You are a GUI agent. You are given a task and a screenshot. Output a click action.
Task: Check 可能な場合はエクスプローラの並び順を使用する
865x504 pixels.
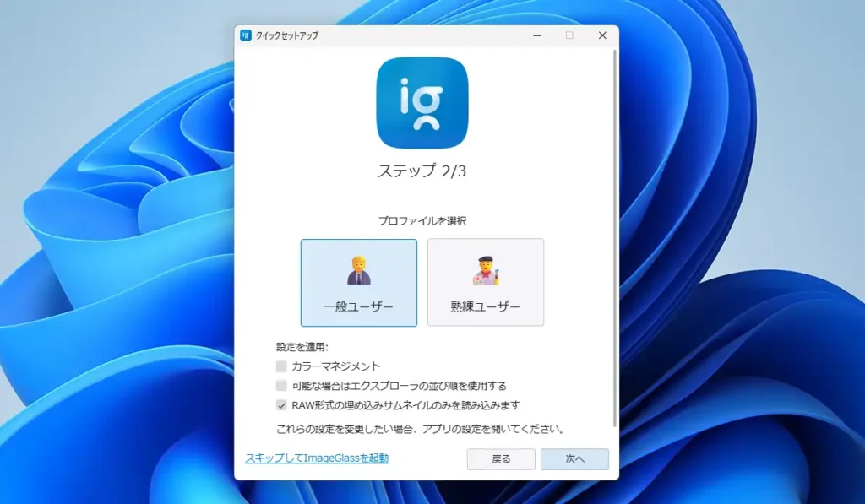point(282,386)
